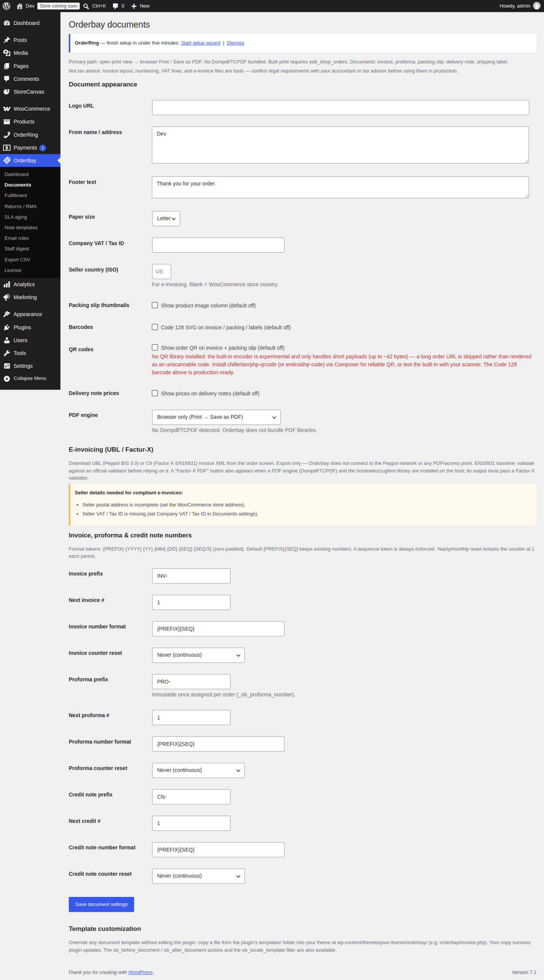Click the Settings sliders icon
Image resolution: width=544 pixels, height=980 pixels.
pos(7,366)
